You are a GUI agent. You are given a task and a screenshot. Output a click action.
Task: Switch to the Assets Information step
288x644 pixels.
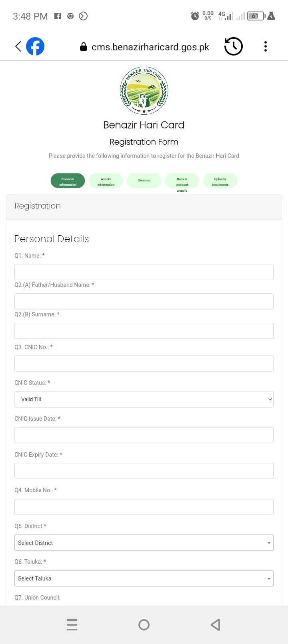point(106,181)
